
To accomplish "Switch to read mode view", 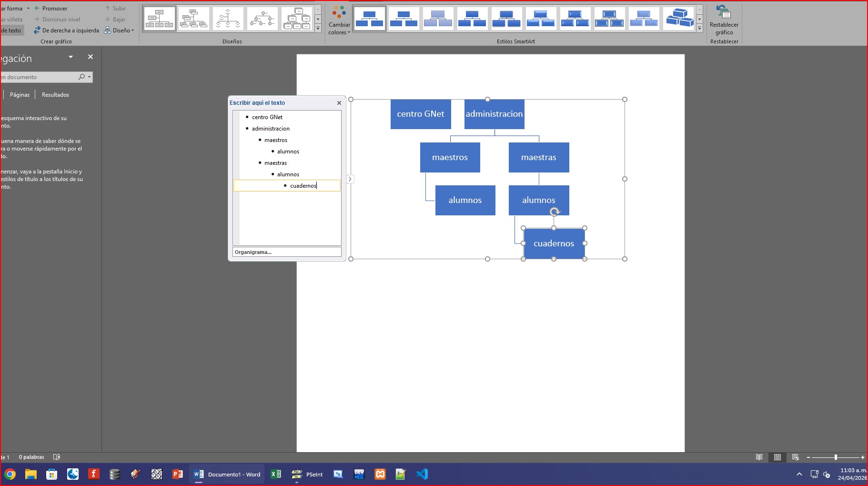I will click(x=759, y=457).
